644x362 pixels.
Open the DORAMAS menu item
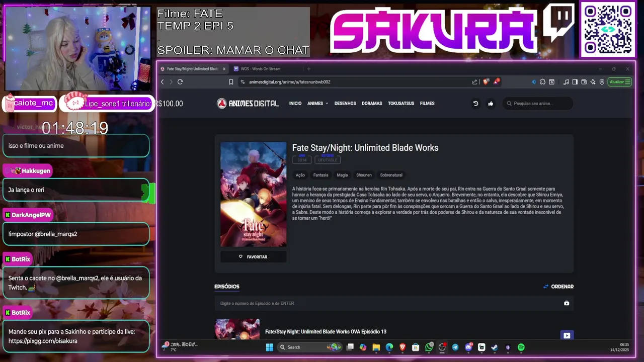372,104
